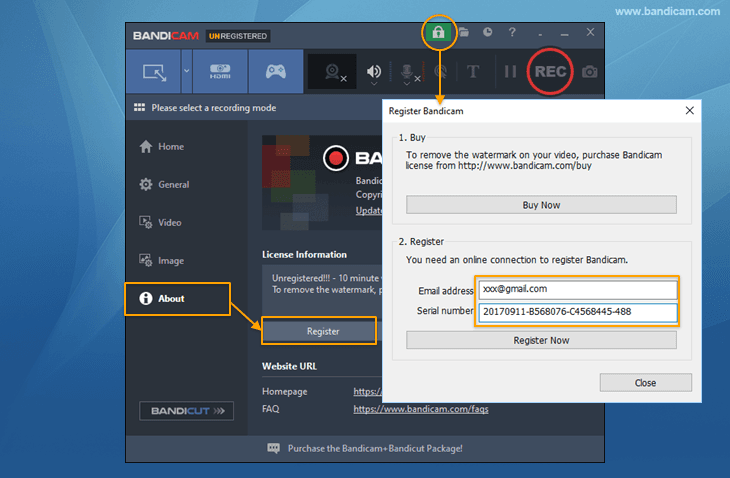Image resolution: width=730 pixels, height=478 pixels.
Task: Open the output folder icon in title bar
Action: pos(464,32)
